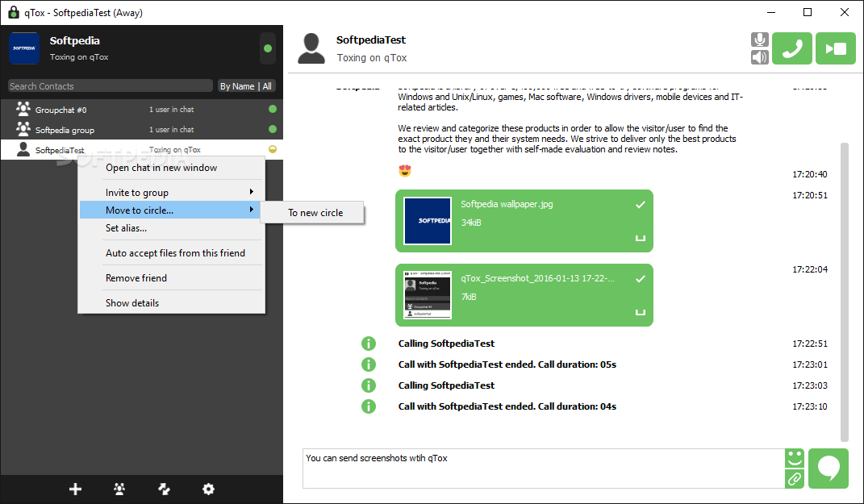
Task: Open the By Name | All filter dropdown
Action: tap(246, 86)
